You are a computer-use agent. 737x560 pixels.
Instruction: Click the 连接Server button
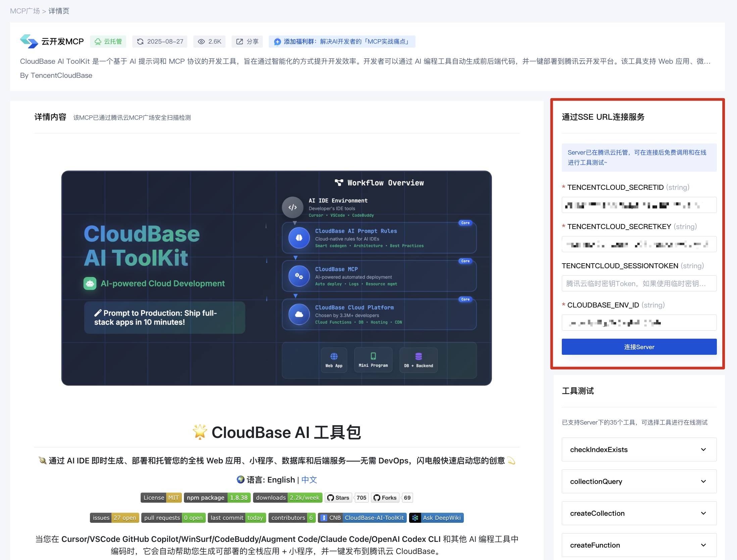[x=639, y=347]
